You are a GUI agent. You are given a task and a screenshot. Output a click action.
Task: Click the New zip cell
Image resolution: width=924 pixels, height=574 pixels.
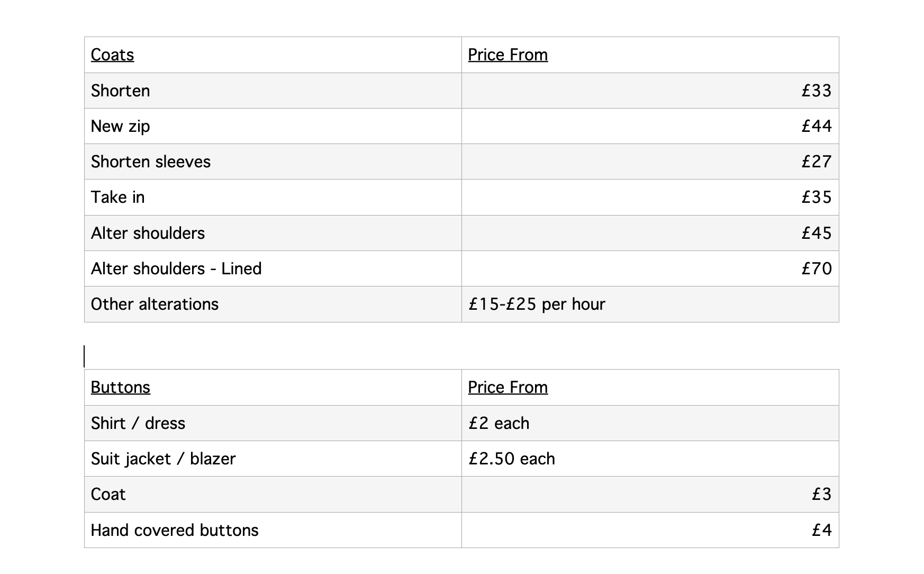coord(273,126)
